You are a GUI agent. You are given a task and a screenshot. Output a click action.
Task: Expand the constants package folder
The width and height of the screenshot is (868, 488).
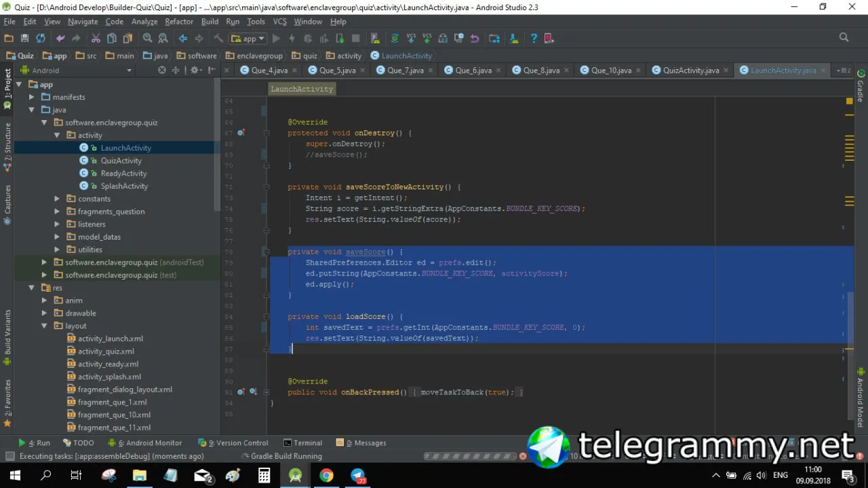point(58,199)
